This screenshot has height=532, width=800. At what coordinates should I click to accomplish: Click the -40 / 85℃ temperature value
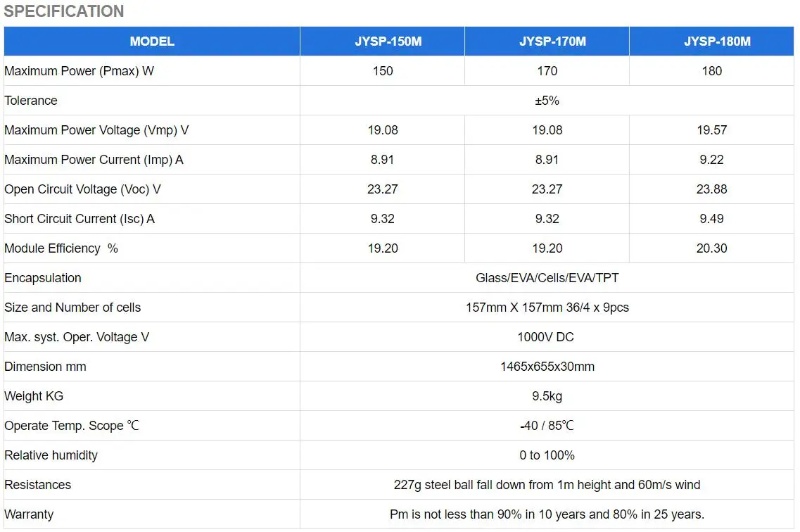coord(547,426)
